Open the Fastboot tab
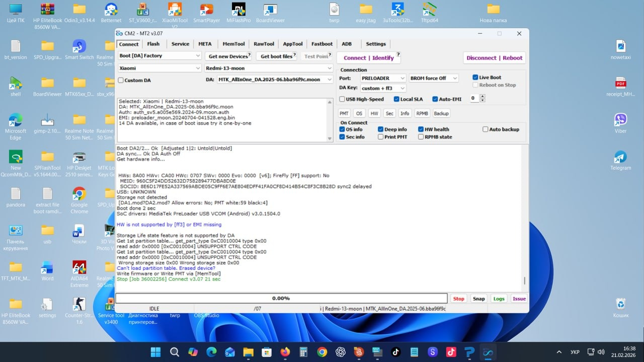This screenshot has height=362, width=644. coord(322,44)
